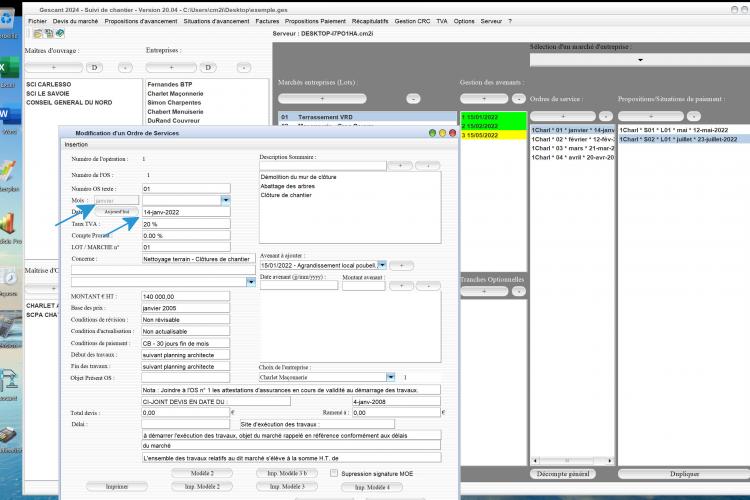Open the Propositions d'avancement menu
This screenshot has width=750, height=500.
(141, 21)
